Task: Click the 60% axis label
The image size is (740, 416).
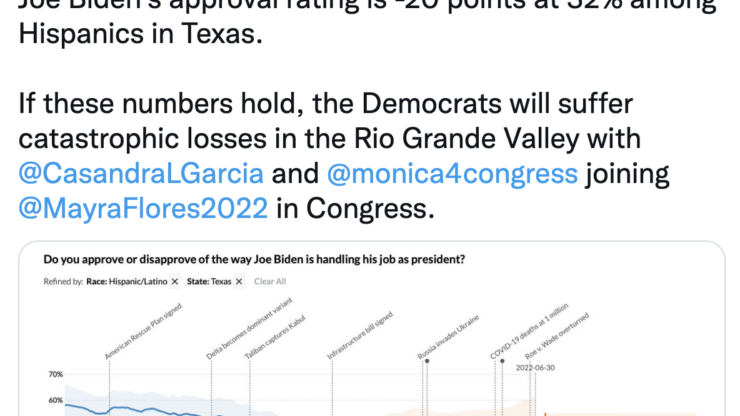Action: tap(55, 402)
